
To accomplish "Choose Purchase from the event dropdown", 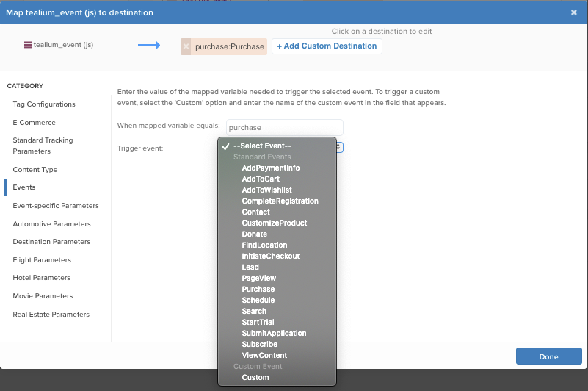I will click(258, 289).
